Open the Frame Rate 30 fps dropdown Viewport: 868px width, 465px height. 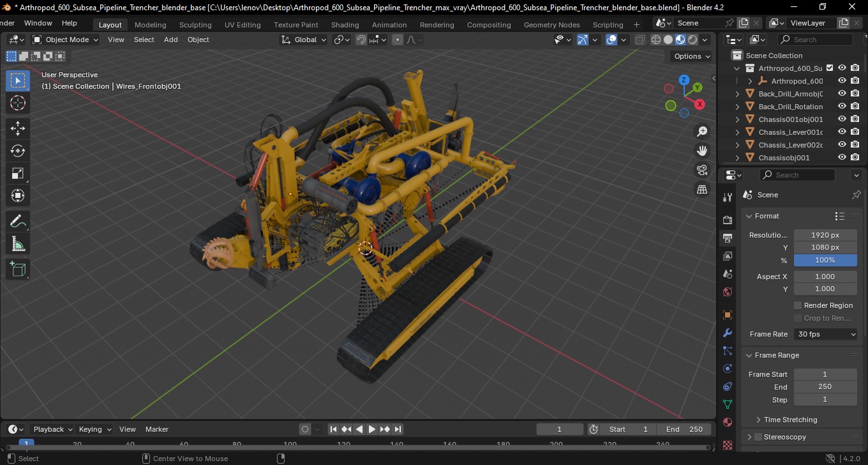[825, 334]
